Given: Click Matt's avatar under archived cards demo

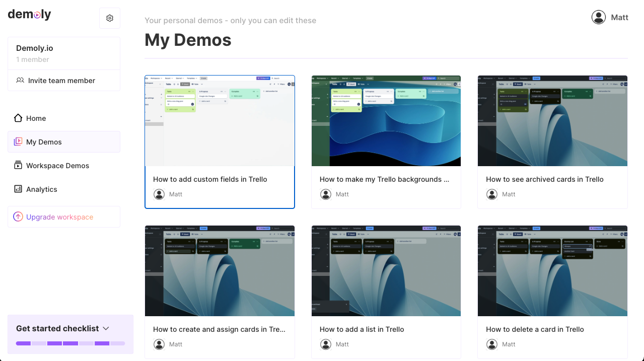Looking at the screenshot, I should coord(492,194).
